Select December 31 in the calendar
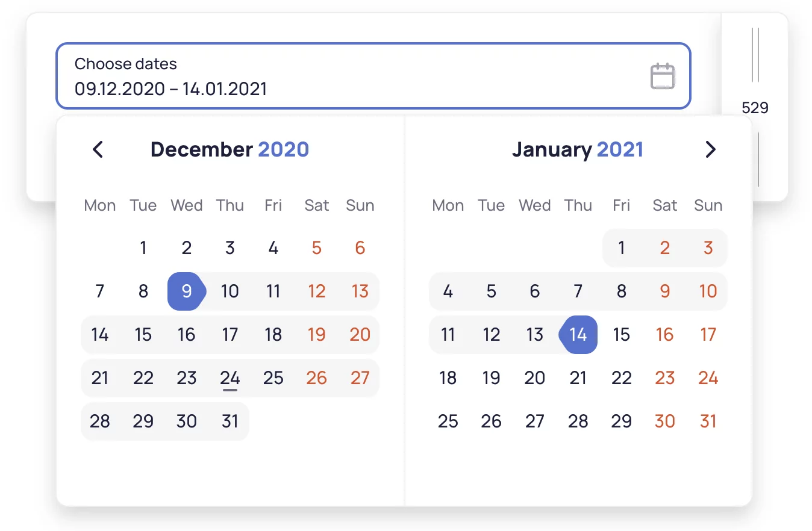The height and width of the screenshot is (531, 812). [x=230, y=421]
